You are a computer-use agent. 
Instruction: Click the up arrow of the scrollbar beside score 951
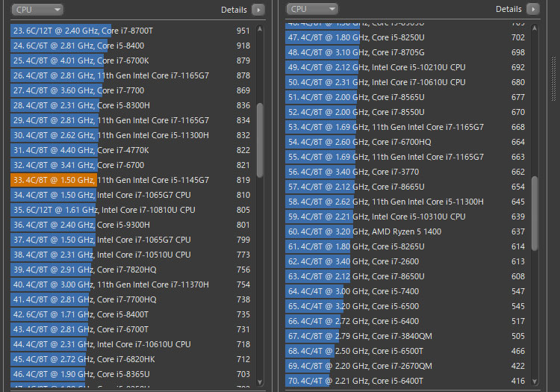click(x=260, y=29)
